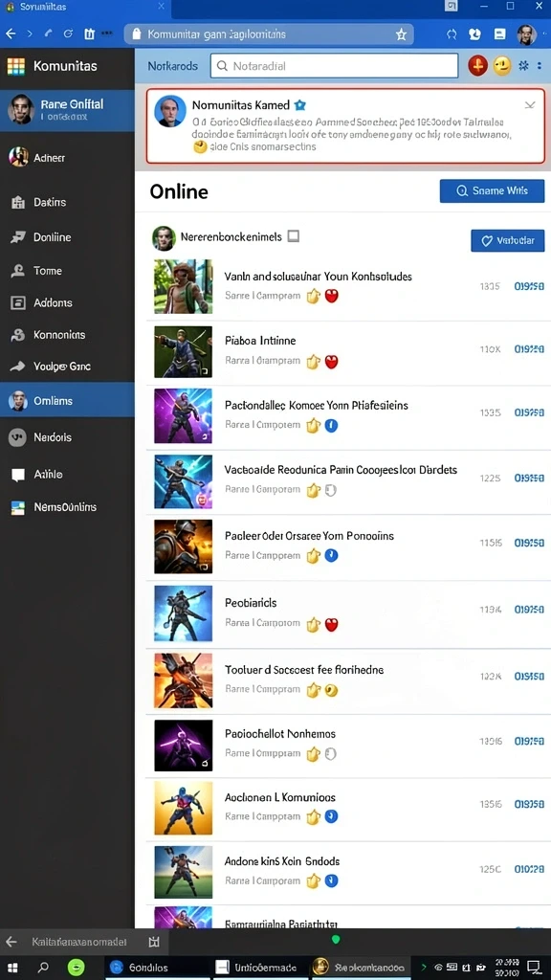Open the Adheer sidebar entry

tap(67, 158)
